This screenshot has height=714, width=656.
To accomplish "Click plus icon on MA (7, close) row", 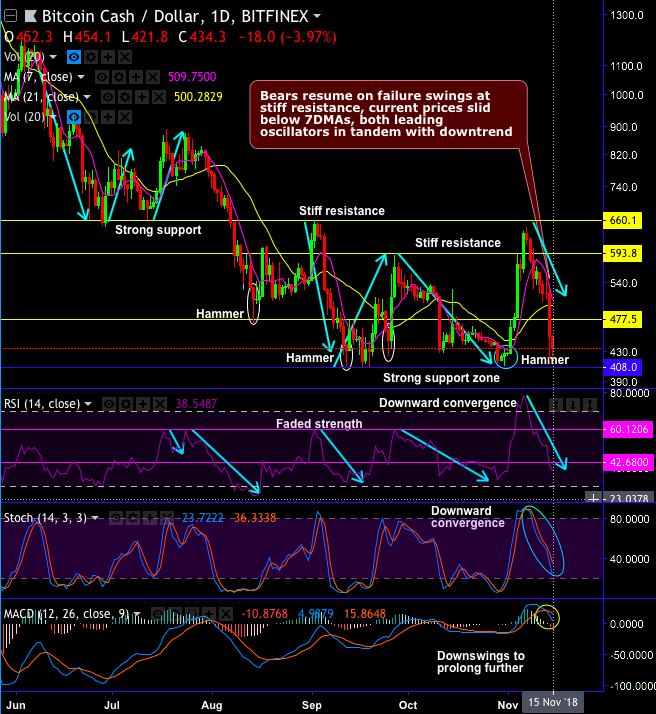I will coord(136,77).
